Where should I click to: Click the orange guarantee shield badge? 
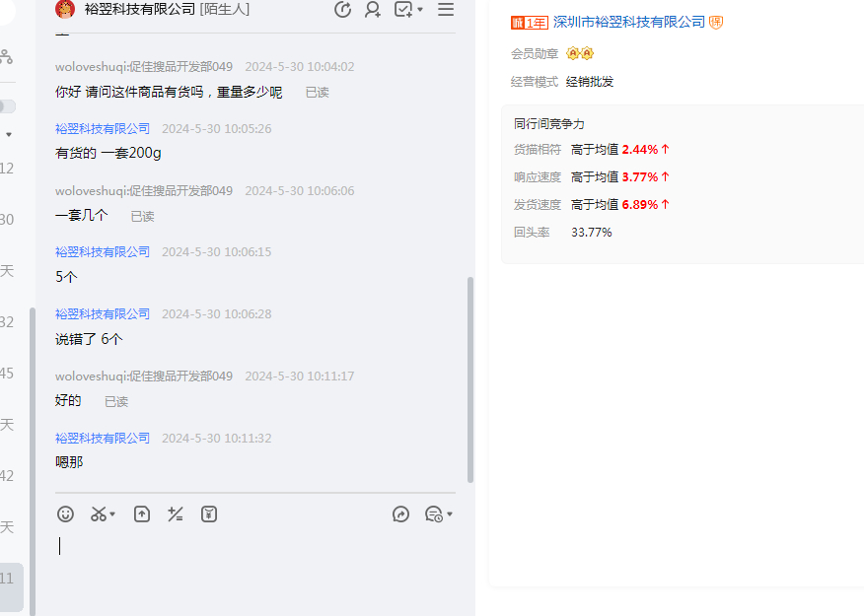(x=716, y=23)
